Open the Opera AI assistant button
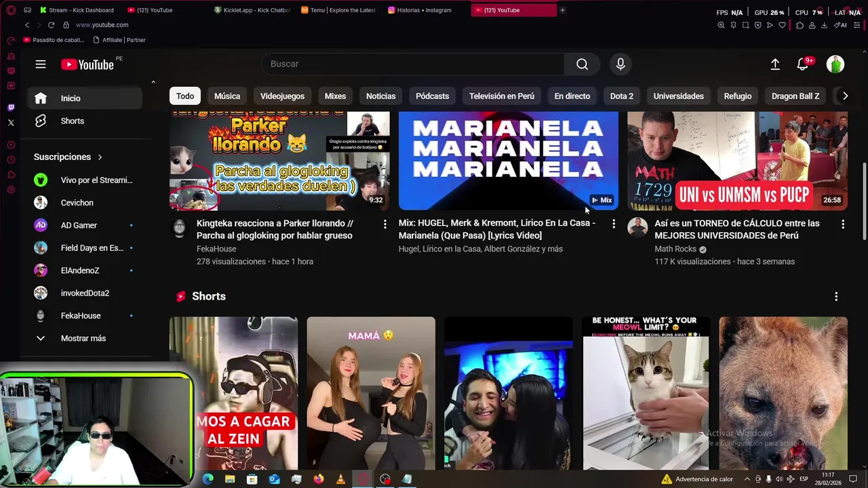The image size is (868, 488). pos(840,25)
